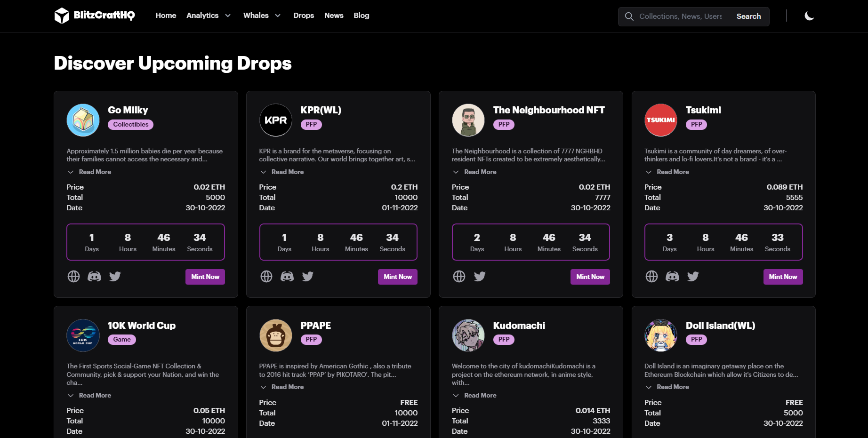The width and height of the screenshot is (868, 438).
Task: Expand Read More on 10K World Cup
Action: (89, 395)
